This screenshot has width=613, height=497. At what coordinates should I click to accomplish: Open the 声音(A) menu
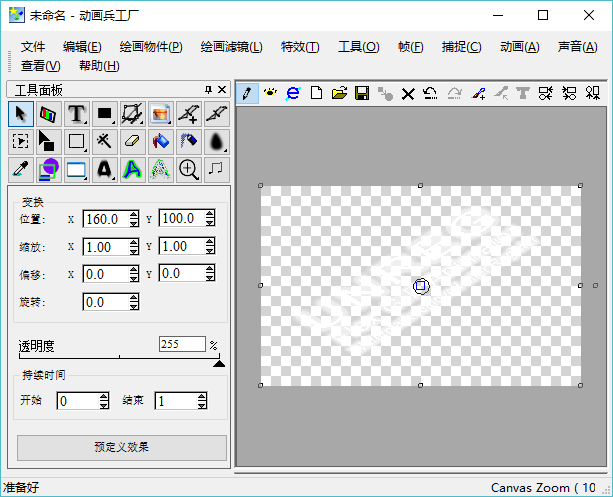(x=578, y=47)
